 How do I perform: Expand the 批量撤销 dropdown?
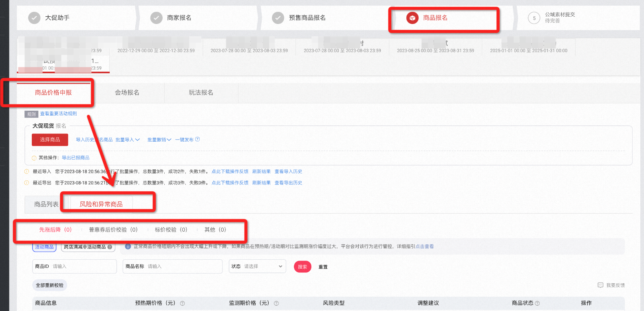159,140
